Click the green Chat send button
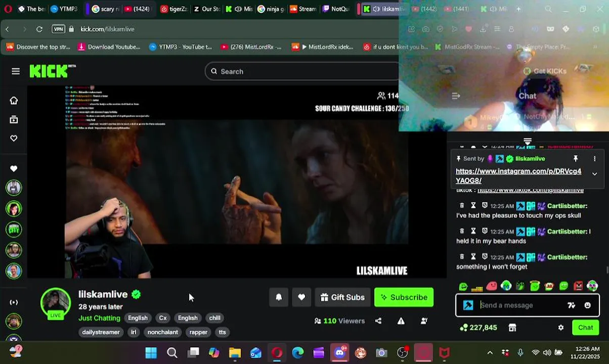The image size is (609, 364). [x=585, y=328]
